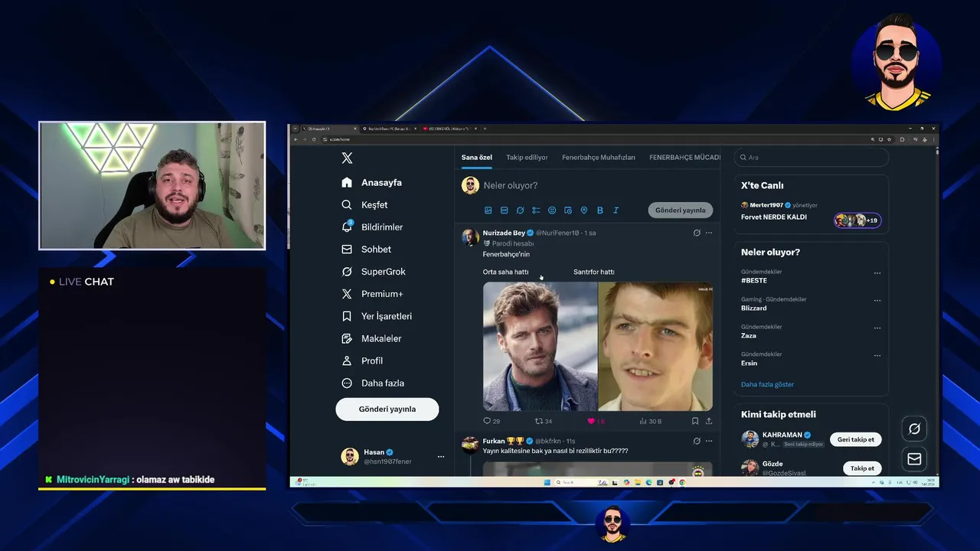The width and height of the screenshot is (980, 551).
Task: Add a location tag to the post
Action: [583, 210]
